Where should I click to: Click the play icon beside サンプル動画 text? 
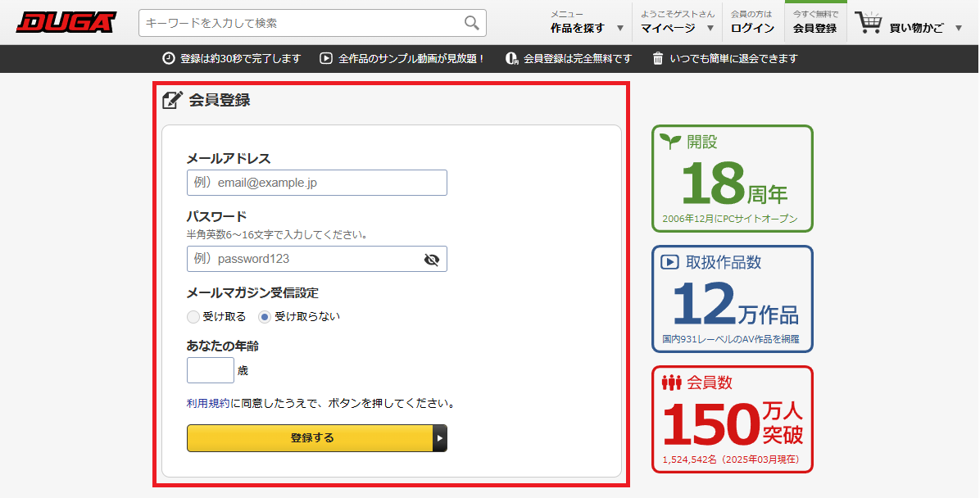click(326, 58)
